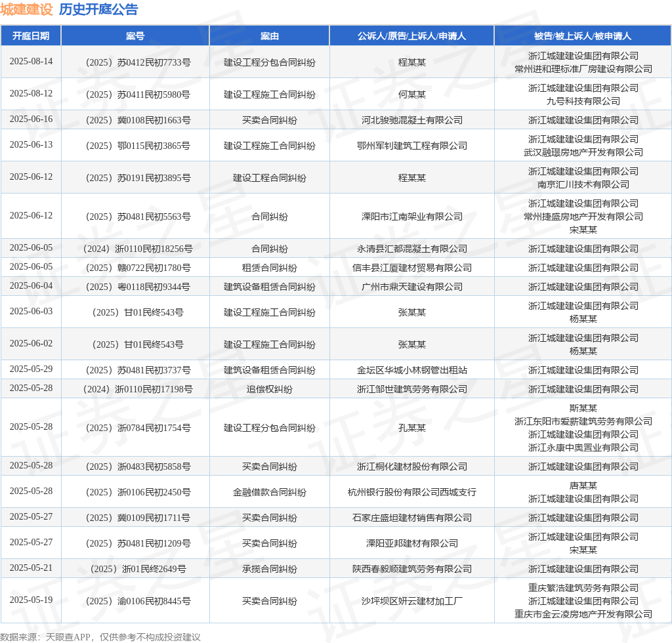Viewport: 672px width, 643px height.
Task: Click case cause 追偿权纠纷
Action: (x=270, y=389)
